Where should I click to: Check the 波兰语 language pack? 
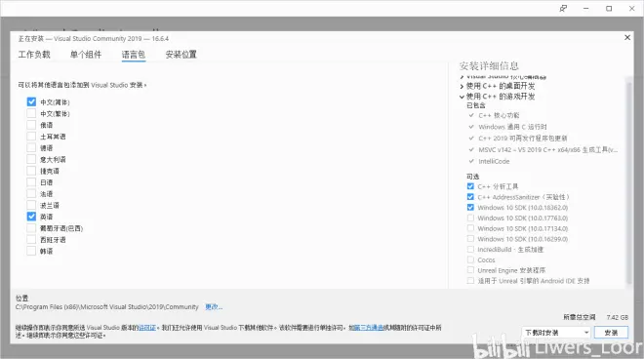click(x=31, y=205)
